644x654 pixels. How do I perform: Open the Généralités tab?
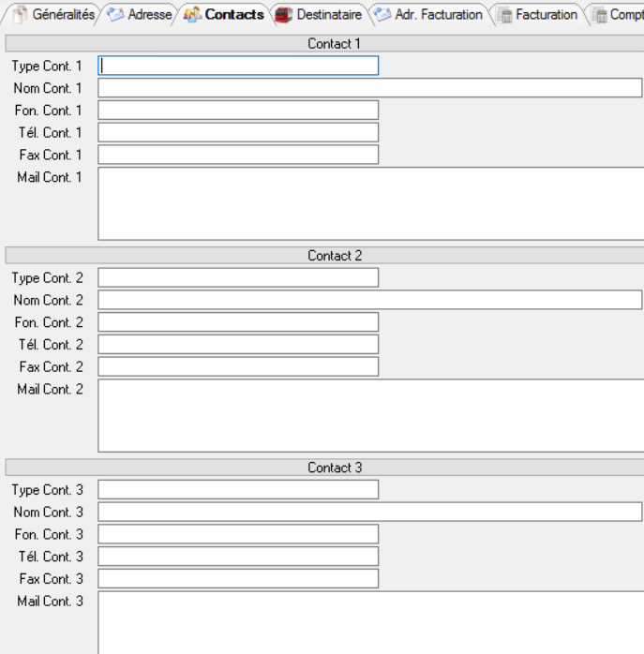63,15
